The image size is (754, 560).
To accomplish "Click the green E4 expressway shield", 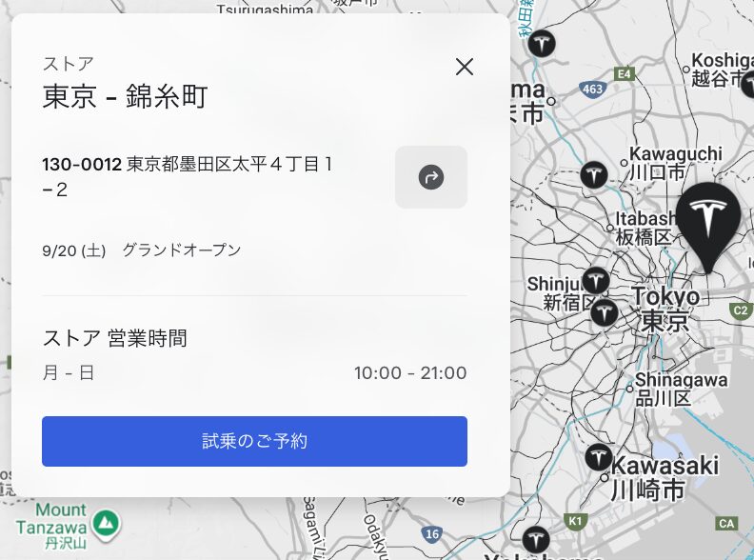I will pyautogui.click(x=625, y=73).
